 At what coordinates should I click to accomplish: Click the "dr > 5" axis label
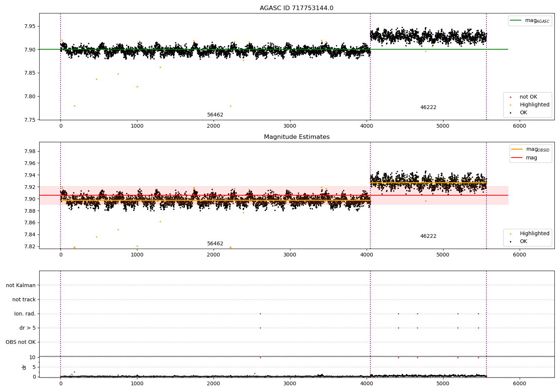click(x=28, y=328)
